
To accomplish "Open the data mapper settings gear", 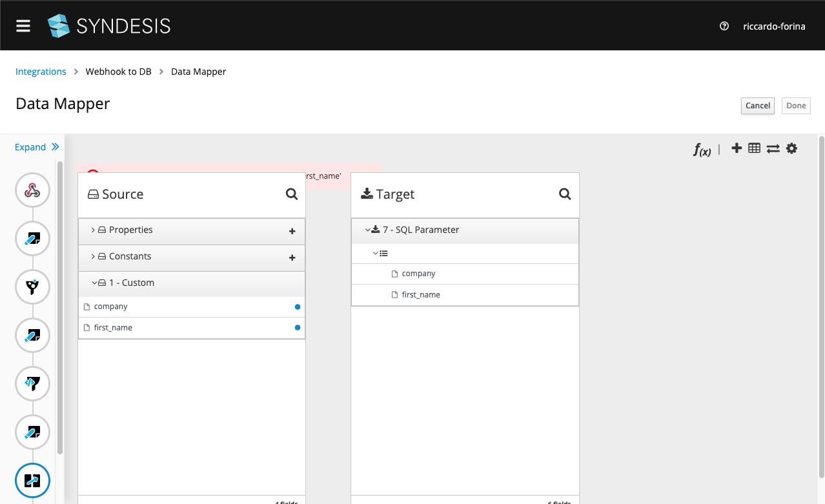I will point(791,148).
